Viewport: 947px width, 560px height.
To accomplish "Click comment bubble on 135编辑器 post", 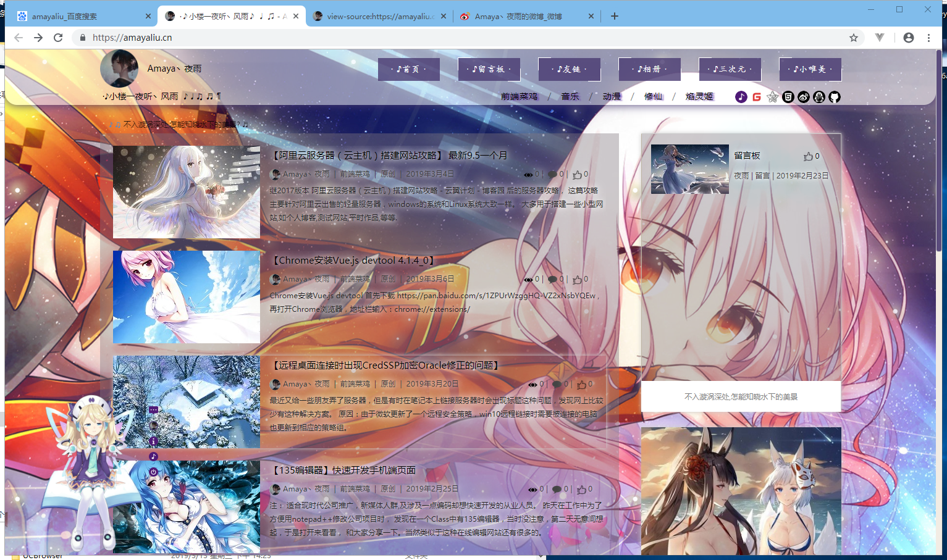I will (x=557, y=490).
